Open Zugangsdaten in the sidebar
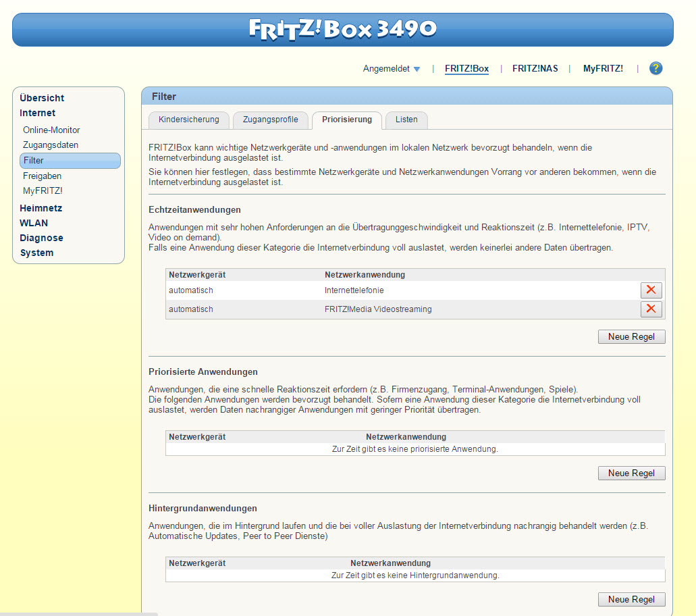 (x=51, y=145)
